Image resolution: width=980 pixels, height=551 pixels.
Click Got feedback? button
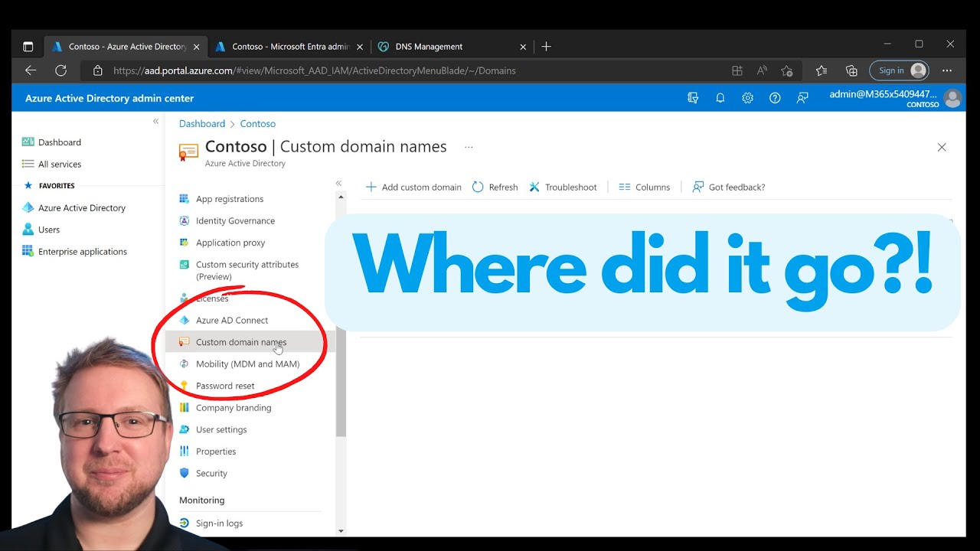point(729,187)
